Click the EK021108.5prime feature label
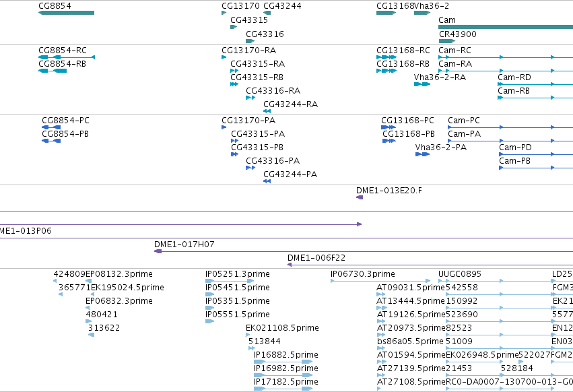The image size is (573, 392). pyautogui.click(x=283, y=328)
